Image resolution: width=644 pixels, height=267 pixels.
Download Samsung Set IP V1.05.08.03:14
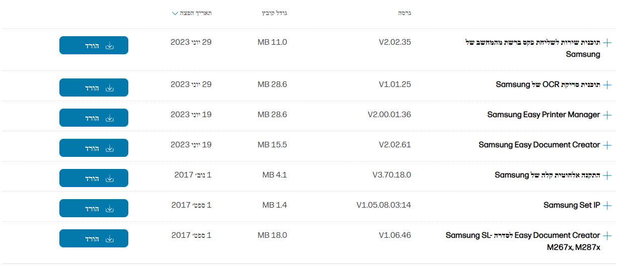(94, 208)
